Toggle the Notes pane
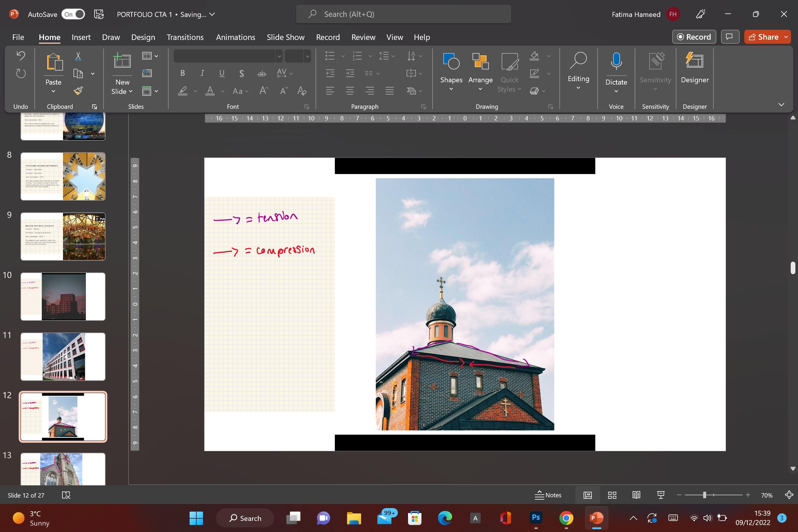This screenshot has height=532, width=798. pos(548,495)
